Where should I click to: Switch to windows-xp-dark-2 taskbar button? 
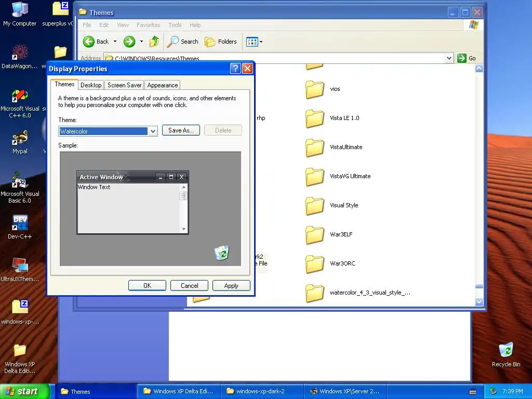point(262,392)
